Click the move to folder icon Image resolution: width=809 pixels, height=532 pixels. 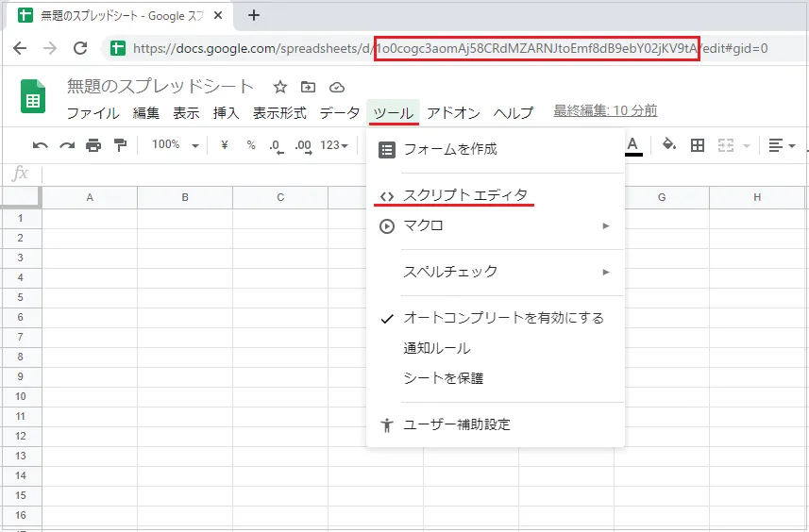[x=308, y=87]
